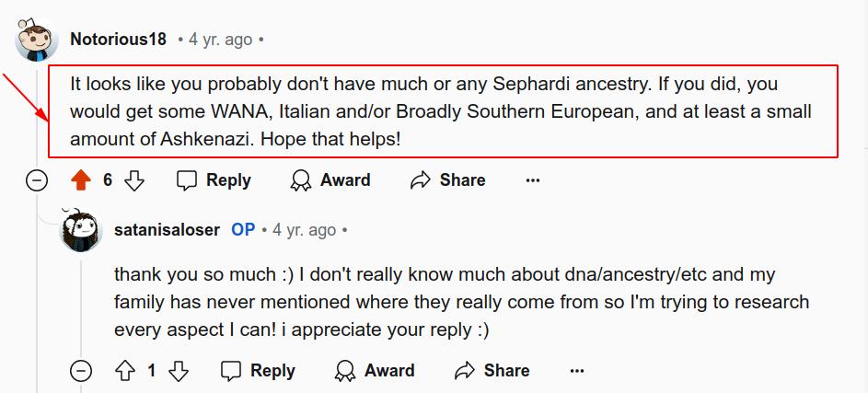The height and width of the screenshot is (393, 868).
Task: Upvote the Notorious18 comment
Action: (x=81, y=180)
